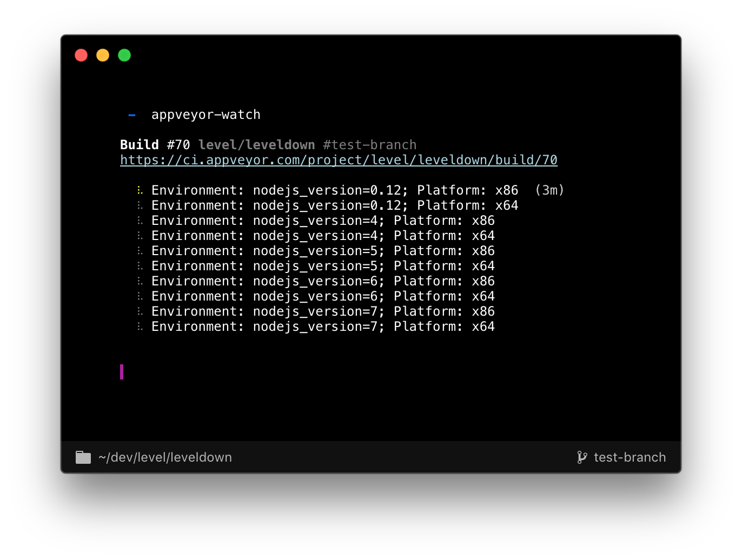Click the ~/dev/level/leveldown path text
This screenshot has width=742, height=560.
tap(165, 457)
